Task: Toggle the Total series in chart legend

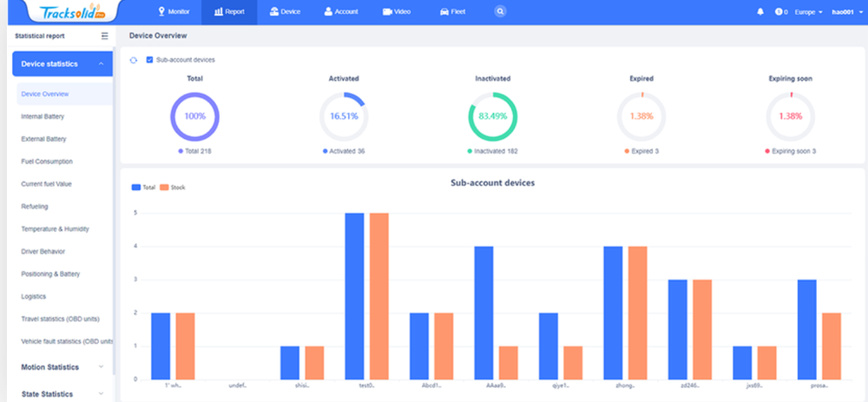Action: [x=141, y=187]
